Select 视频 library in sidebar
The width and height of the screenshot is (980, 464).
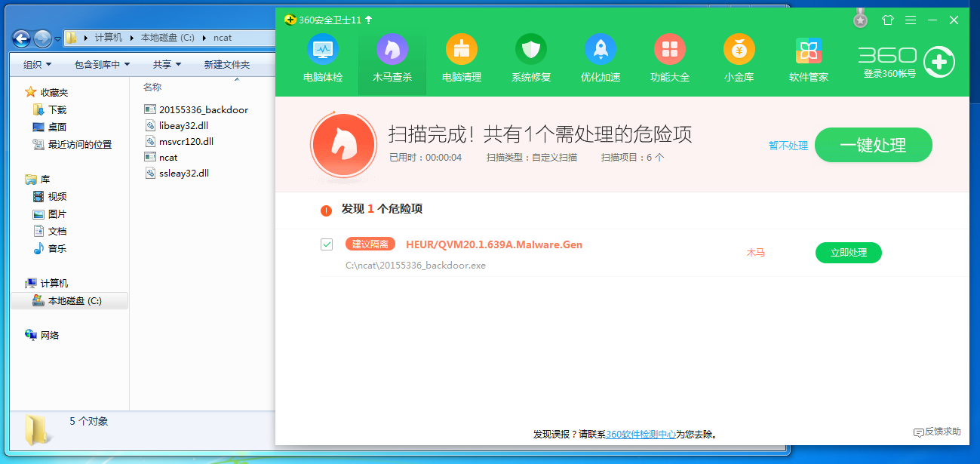50,196
